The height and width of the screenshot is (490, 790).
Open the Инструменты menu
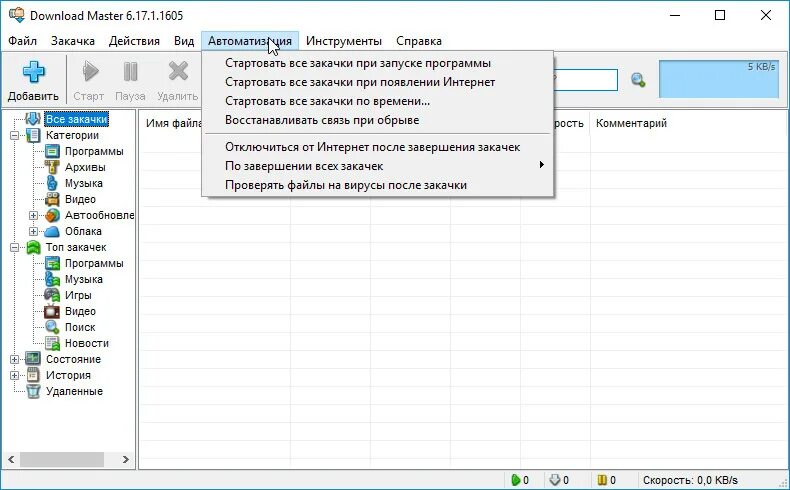pyautogui.click(x=344, y=41)
